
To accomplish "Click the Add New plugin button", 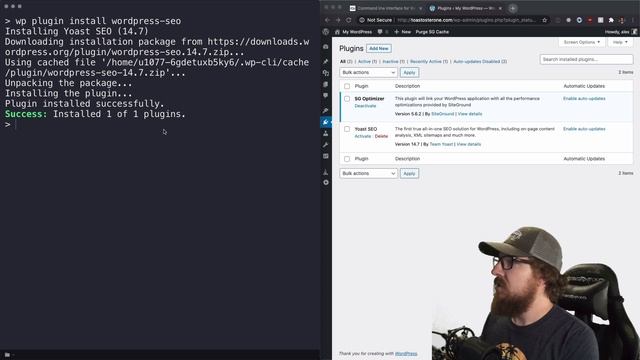I will tap(379, 49).
